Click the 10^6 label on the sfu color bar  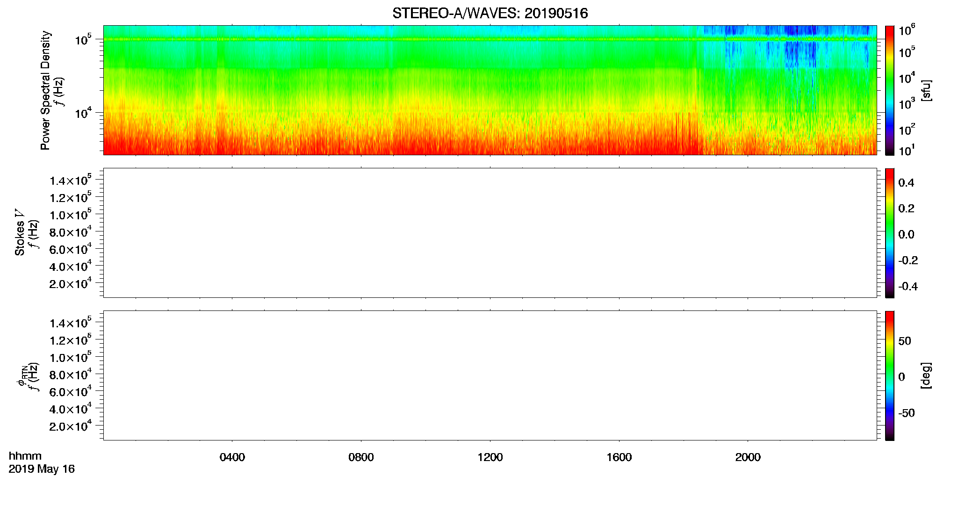tap(907, 30)
